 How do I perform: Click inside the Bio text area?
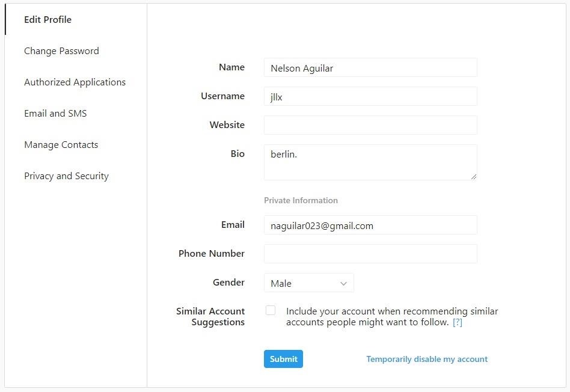pyautogui.click(x=370, y=161)
